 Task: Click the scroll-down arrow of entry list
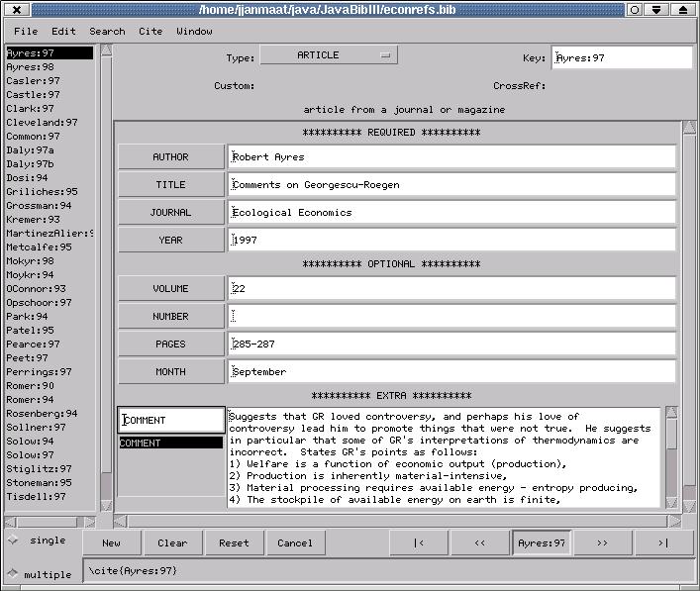click(105, 506)
